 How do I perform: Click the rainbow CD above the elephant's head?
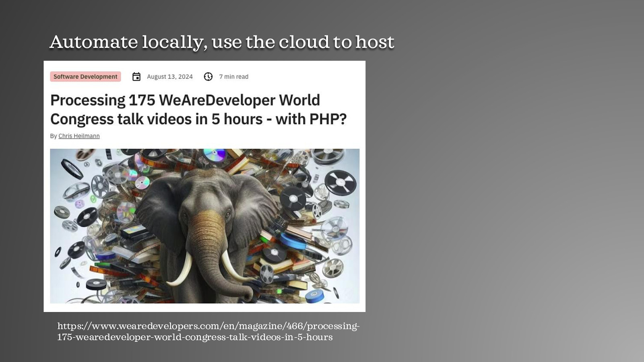click(x=215, y=154)
